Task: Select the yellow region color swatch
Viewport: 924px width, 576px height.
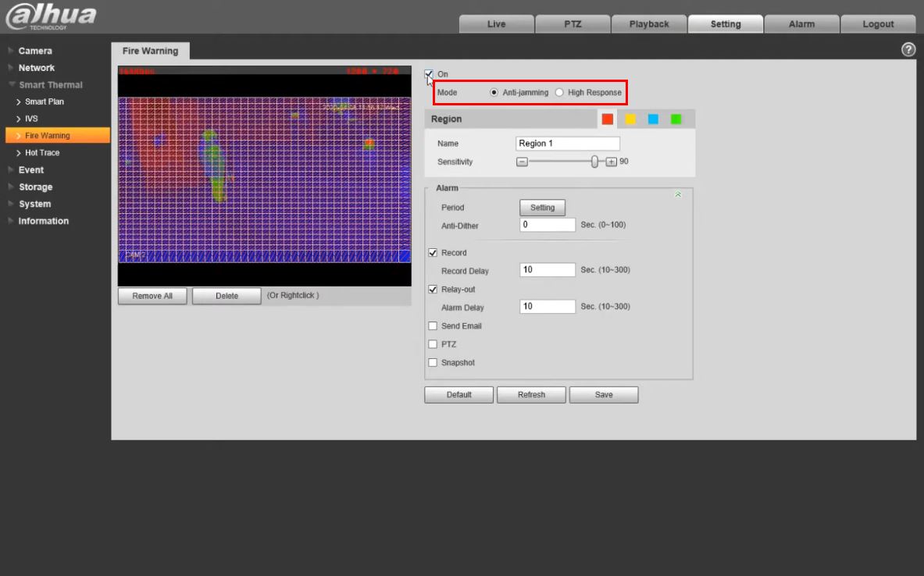Action: coord(630,119)
